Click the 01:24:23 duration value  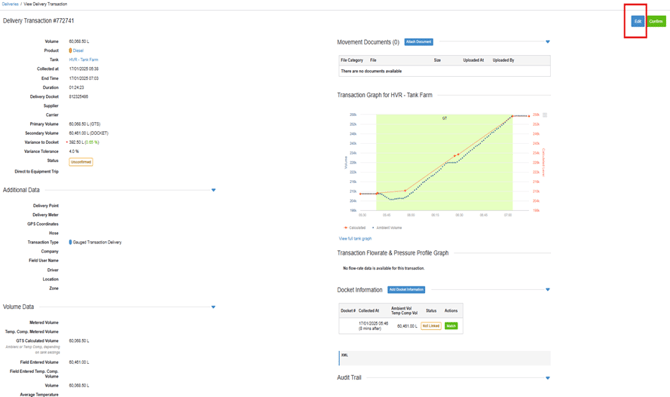(76, 88)
